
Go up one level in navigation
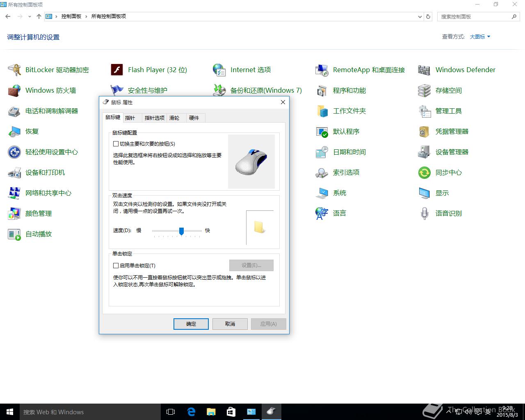[x=39, y=16]
